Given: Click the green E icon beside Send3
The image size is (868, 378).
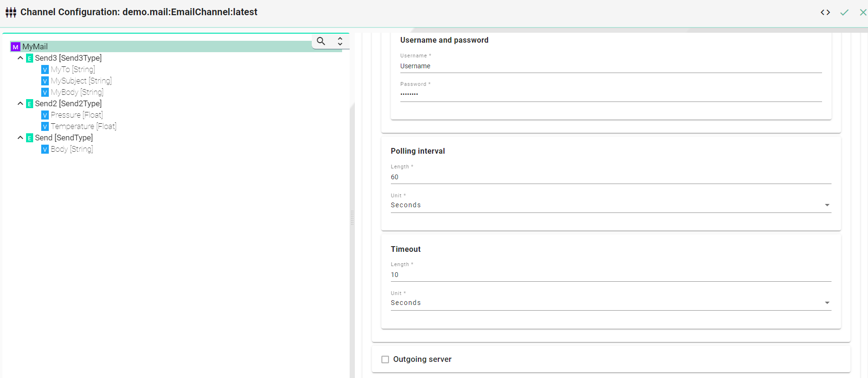Looking at the screenshot, I should [x=29, y=58].
